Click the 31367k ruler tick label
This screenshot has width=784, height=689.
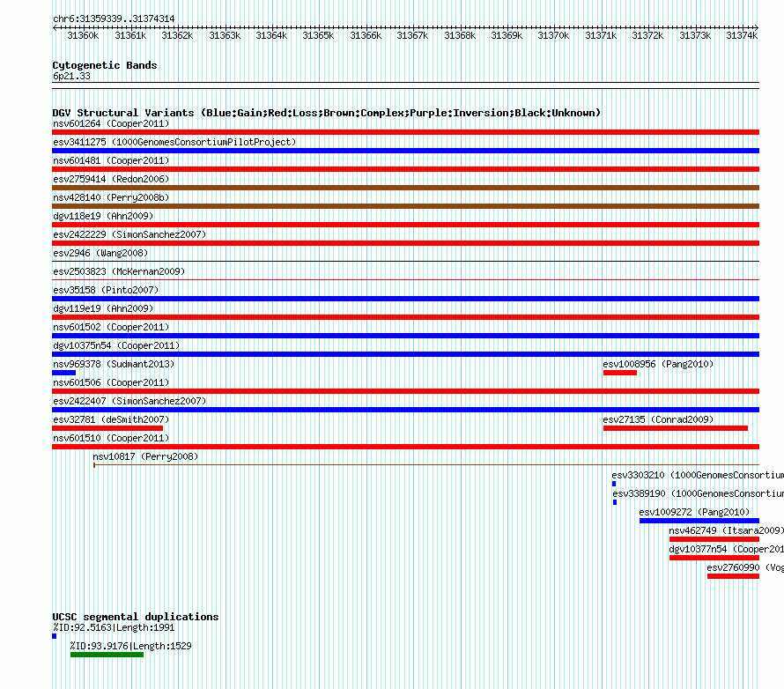(x=412, y=35)
